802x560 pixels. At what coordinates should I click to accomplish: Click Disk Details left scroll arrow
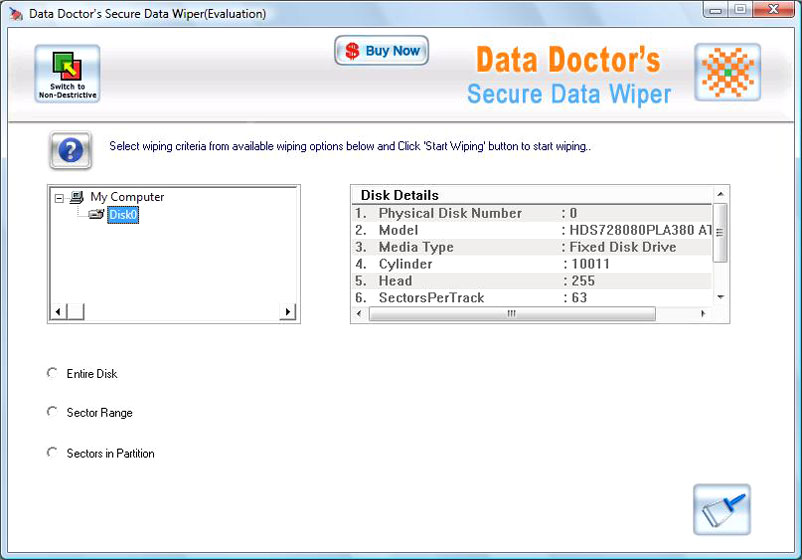pyautogui.click(x=359, y=313)
